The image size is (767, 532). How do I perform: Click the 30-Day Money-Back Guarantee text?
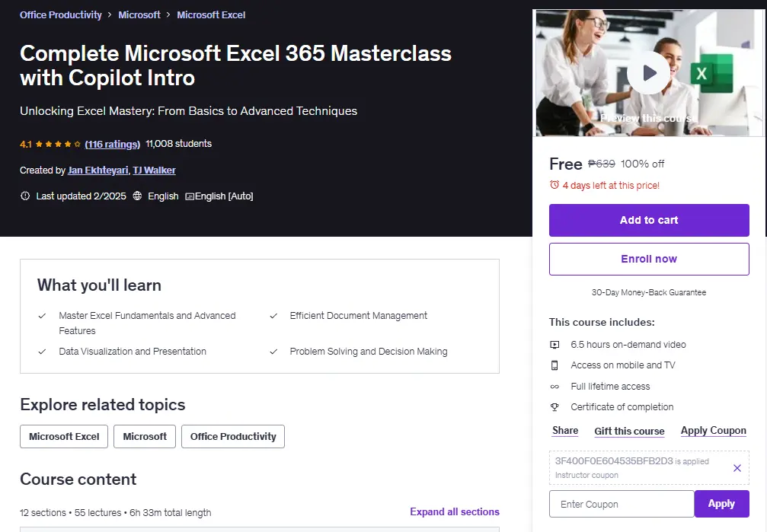point(649,292)
